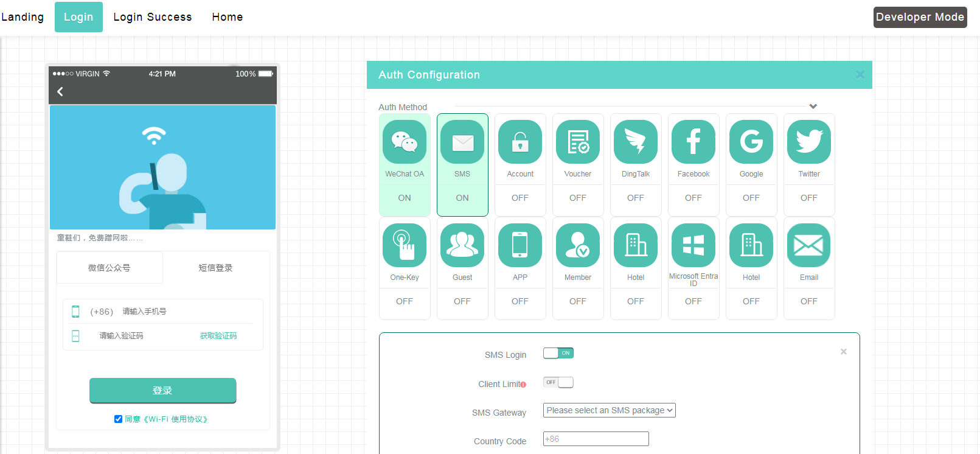Open the Landing tab
980x454 pixels.
pyautogui.click(x=23, y=17)
